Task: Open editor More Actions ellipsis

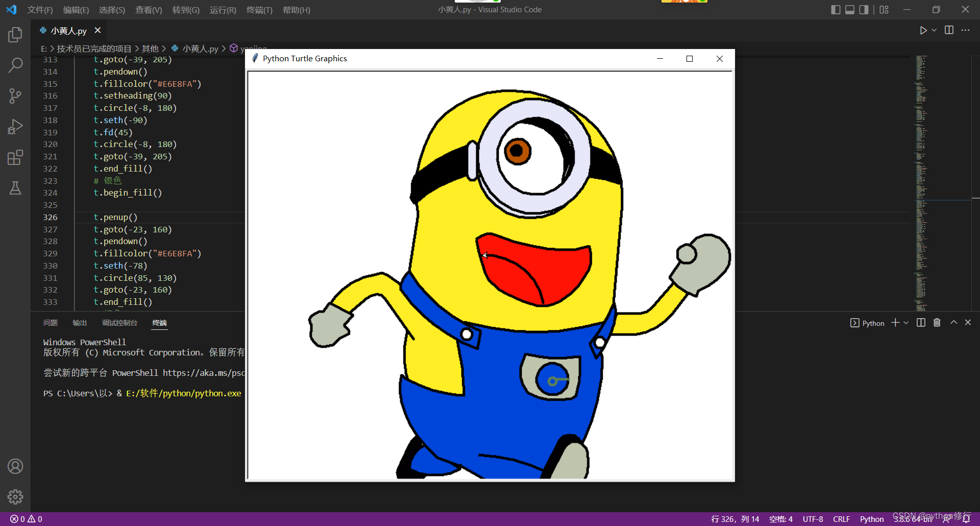Action: [x=965, y=31]
